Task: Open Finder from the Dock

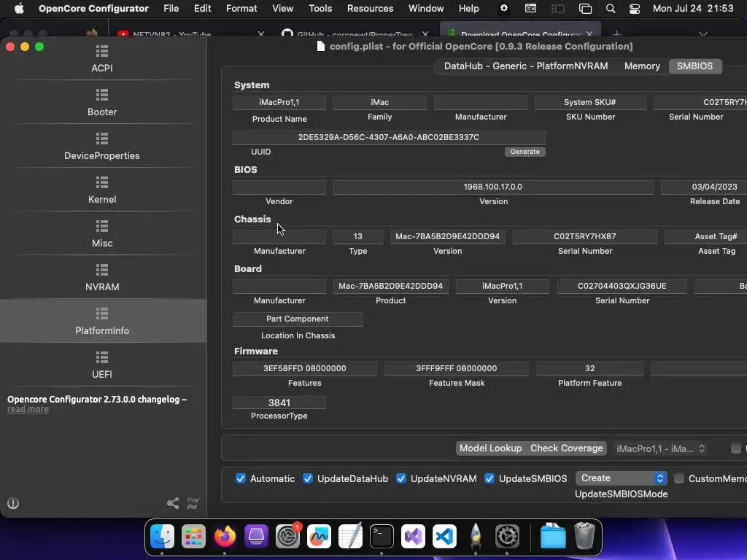Action: click(x=162, y=536)
